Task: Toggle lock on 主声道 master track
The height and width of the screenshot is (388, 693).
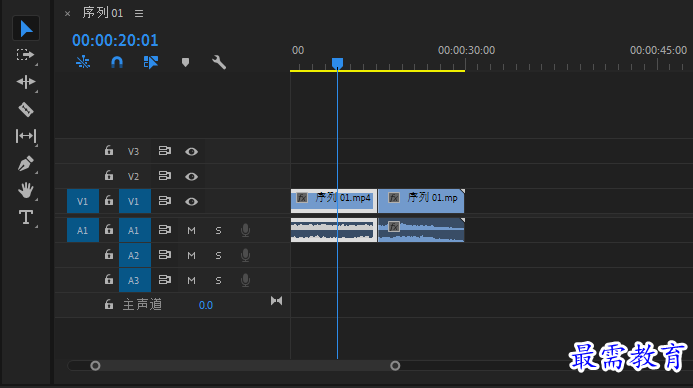Action: (x=109, y=304)
